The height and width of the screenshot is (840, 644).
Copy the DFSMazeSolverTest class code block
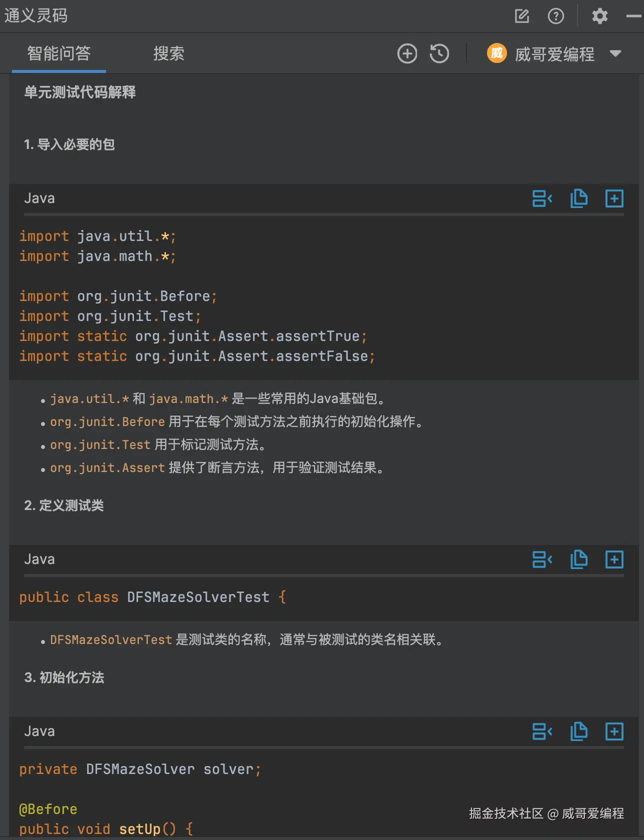point(579,559)
